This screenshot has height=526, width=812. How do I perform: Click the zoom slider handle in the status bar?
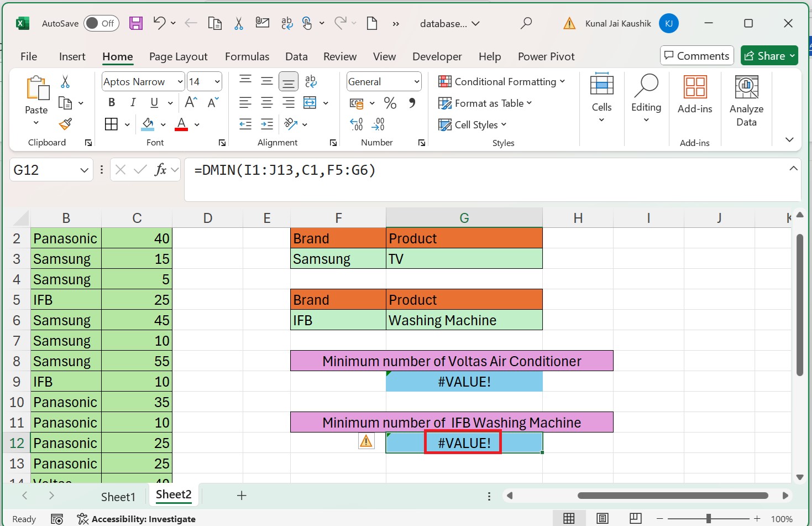click(x=708, y=519)
